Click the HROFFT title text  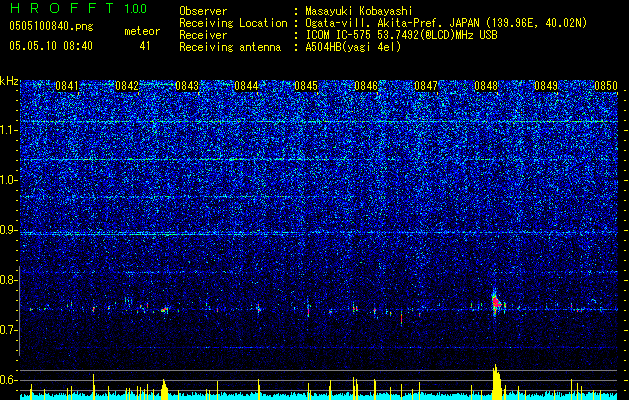click(63, 8)
